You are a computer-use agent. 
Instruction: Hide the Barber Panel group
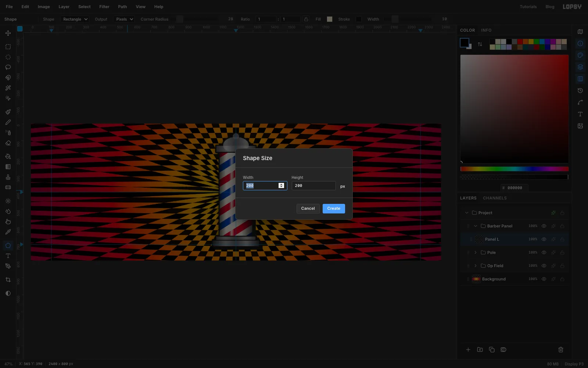click(x=544, y=226)
